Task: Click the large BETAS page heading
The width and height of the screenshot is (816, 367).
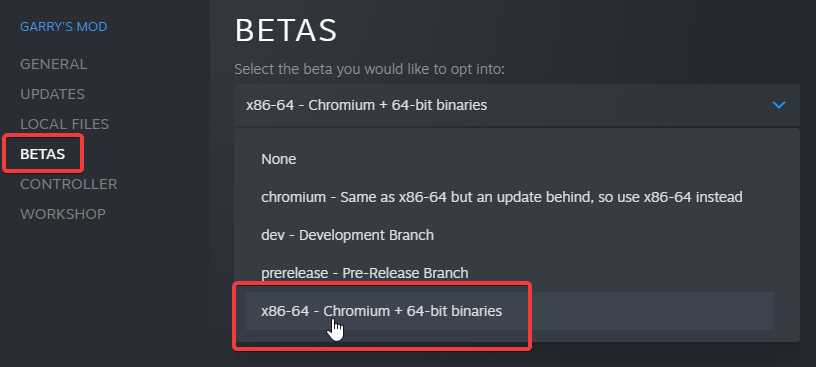Action: pos(286,30)
